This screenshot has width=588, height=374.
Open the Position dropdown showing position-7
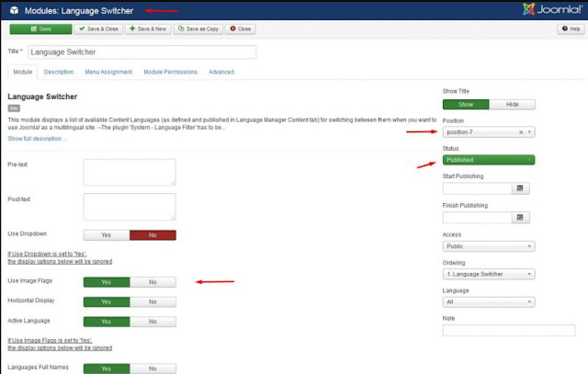(x=489, y=132)
